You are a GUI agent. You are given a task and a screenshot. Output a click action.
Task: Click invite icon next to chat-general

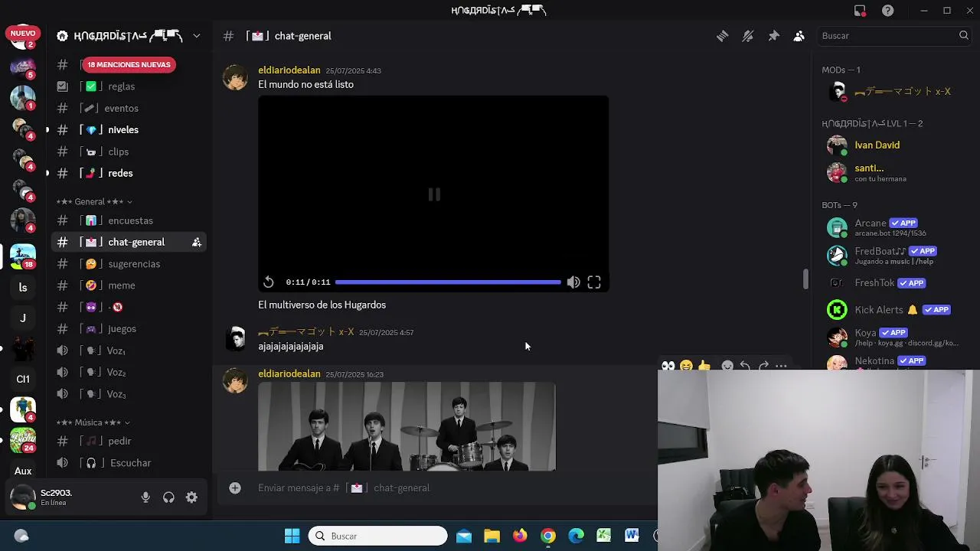coord(197,242)
